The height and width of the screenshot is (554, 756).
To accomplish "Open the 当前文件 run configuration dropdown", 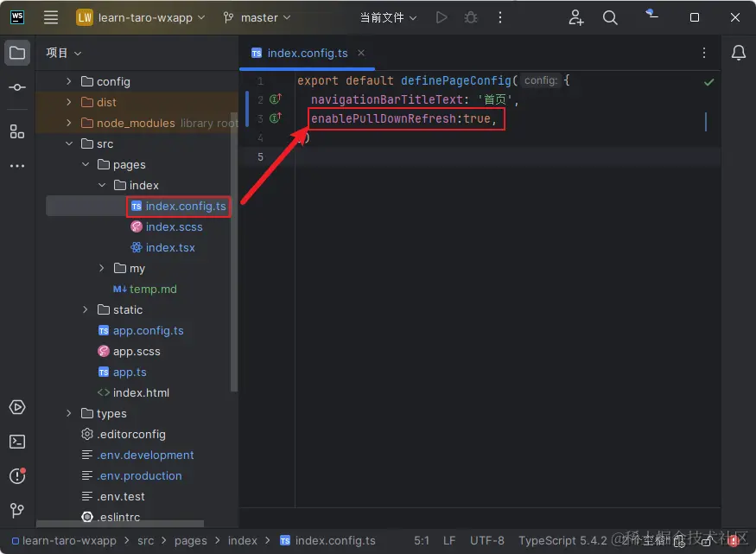I will click(388, 17).
